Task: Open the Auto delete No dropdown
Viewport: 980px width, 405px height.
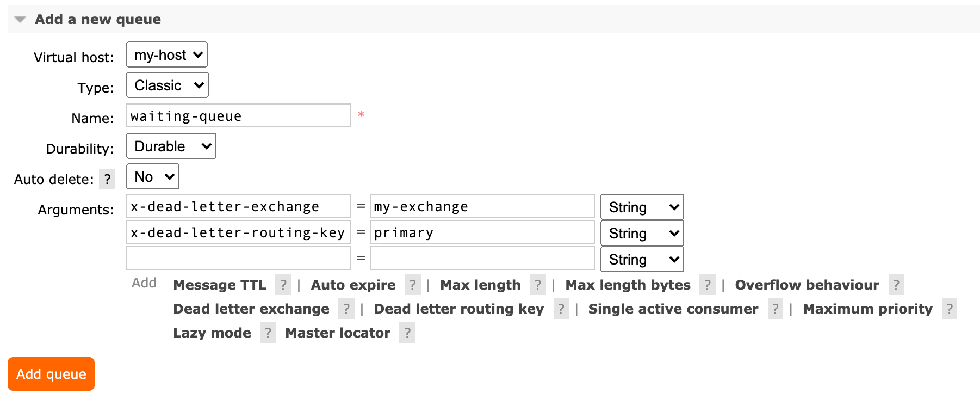Action: point(153,177)
